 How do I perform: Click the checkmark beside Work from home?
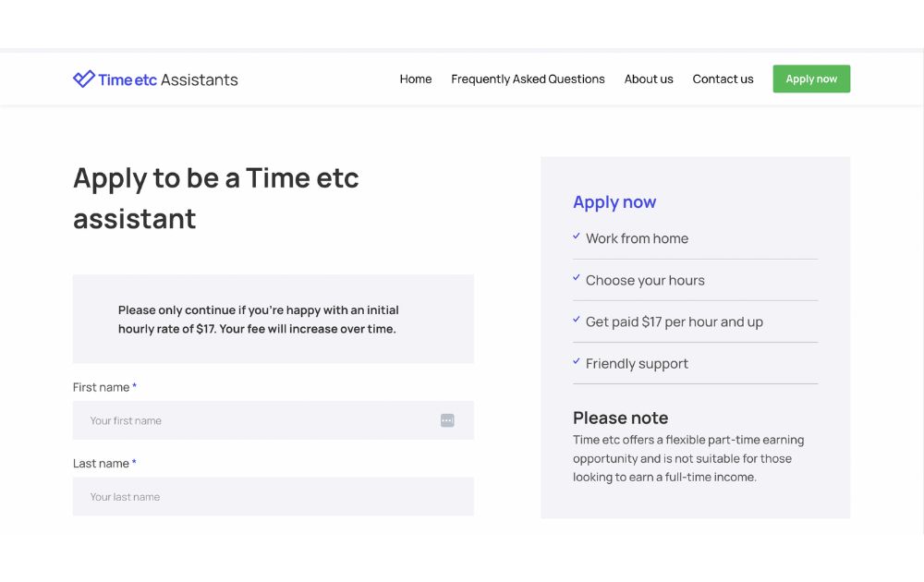coord(577,236)
